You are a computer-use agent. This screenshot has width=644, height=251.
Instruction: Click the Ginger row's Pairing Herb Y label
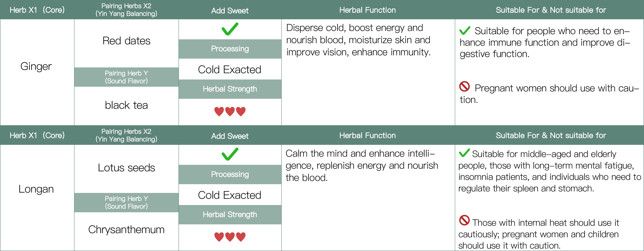pos(126,77)
